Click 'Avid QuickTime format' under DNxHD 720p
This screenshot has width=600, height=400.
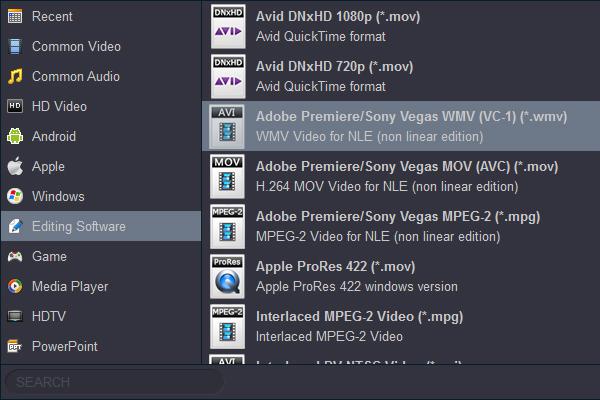click(321, 87)
